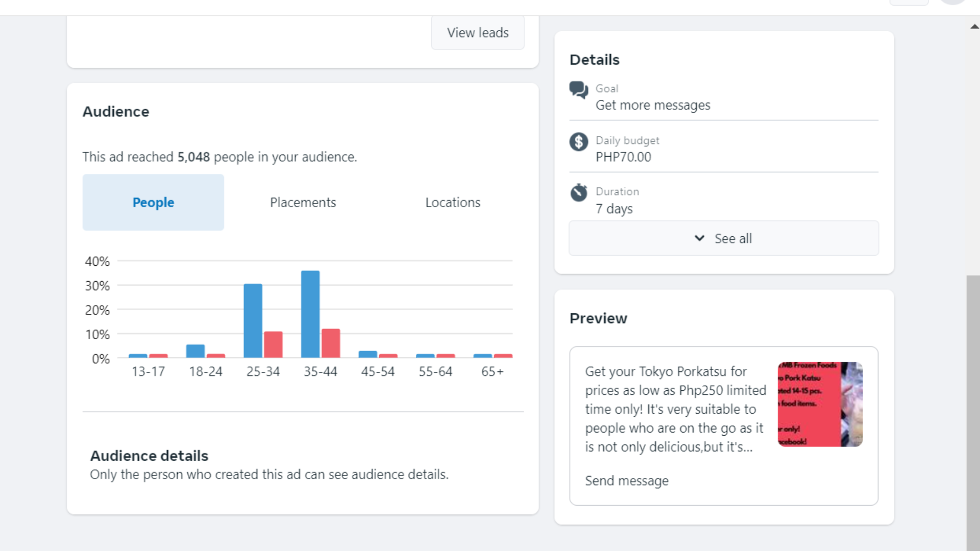Click the View leads button

(x=478, y=33)
